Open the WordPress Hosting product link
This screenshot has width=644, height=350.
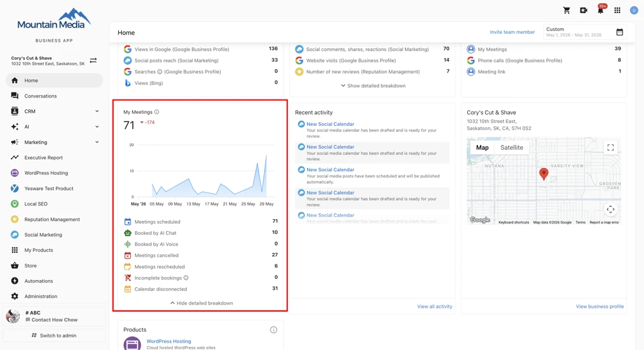(x=169, y=341)
